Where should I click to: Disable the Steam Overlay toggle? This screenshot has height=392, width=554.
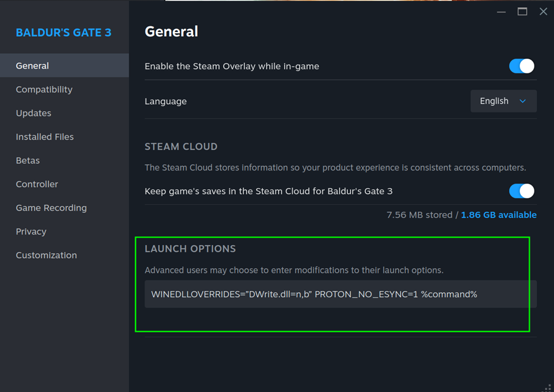click(521, 66)
